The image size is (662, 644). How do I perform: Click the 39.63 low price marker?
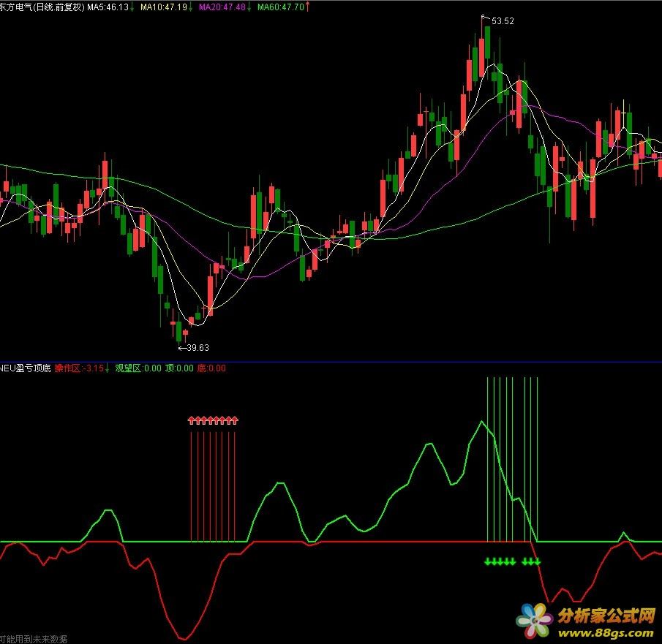[198, 348]
